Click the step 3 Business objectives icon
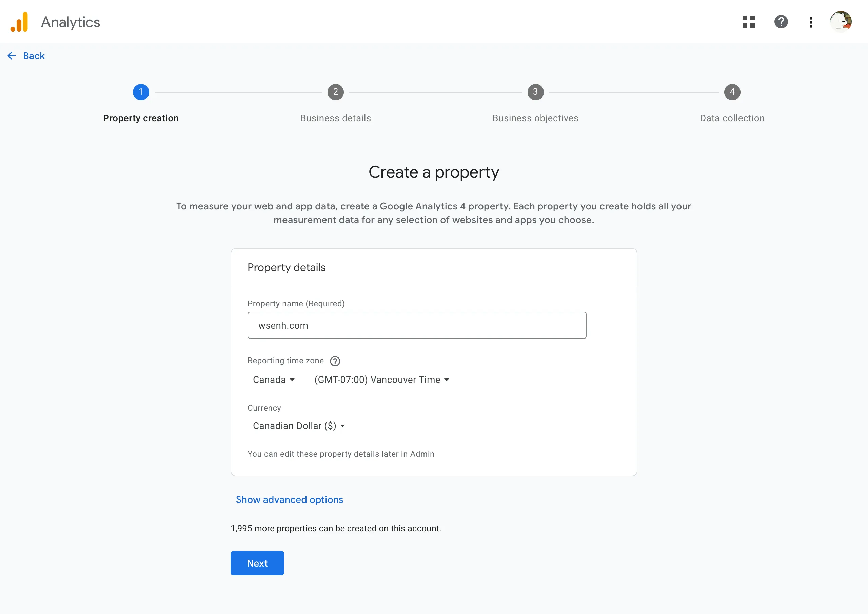The image size is (868, 614). point(535,92)
